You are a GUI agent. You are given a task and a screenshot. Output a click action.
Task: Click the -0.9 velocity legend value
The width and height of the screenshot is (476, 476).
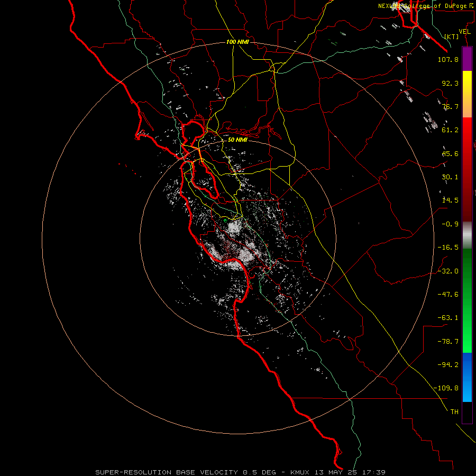[450, 224]
